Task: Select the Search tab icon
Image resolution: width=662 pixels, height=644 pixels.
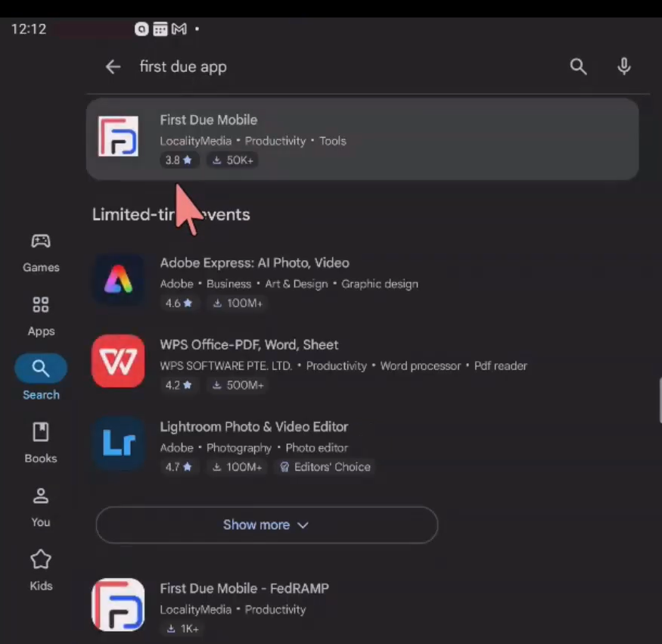Action: tap(41, 369)
